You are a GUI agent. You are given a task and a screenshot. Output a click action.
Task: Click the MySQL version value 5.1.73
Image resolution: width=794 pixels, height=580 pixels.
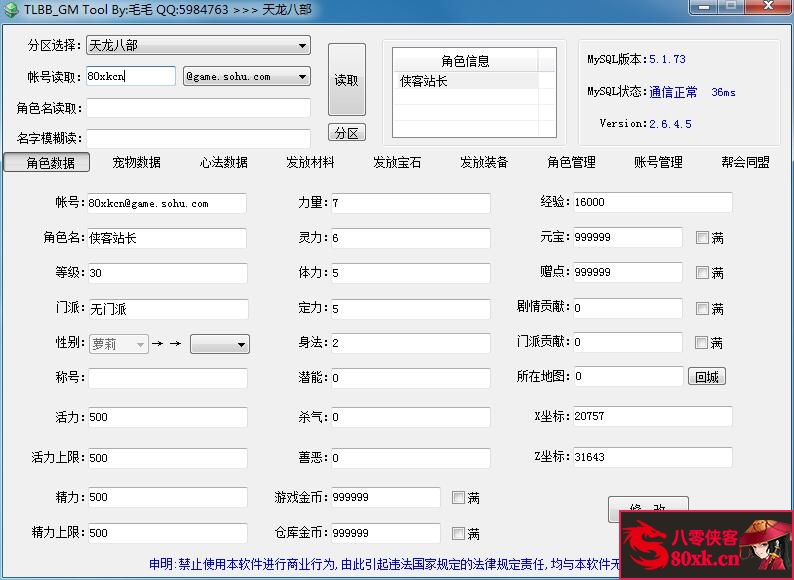(667, 59)
